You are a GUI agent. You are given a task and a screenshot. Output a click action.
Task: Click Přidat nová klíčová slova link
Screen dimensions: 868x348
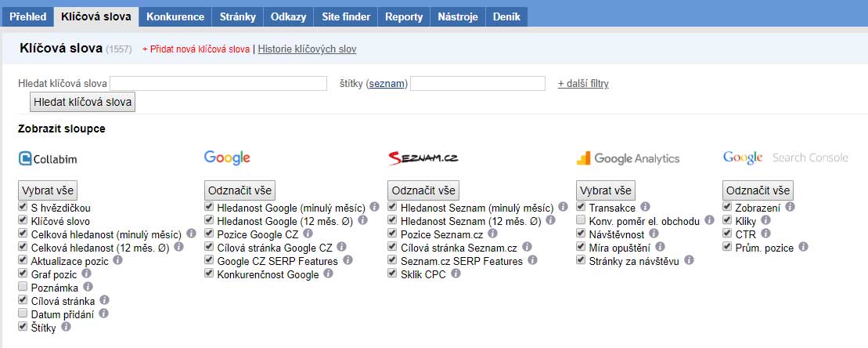[196, 49]
